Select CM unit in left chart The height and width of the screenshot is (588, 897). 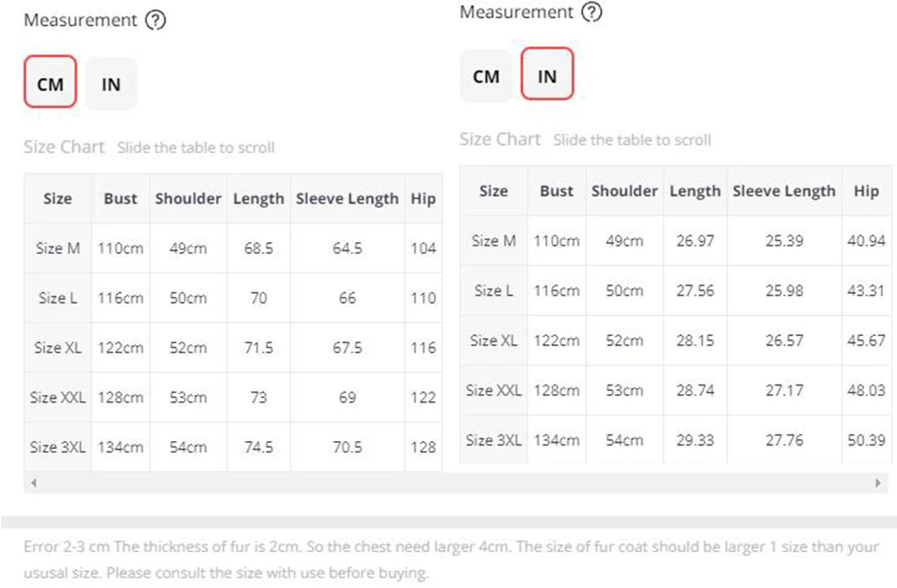pos(50,84)
